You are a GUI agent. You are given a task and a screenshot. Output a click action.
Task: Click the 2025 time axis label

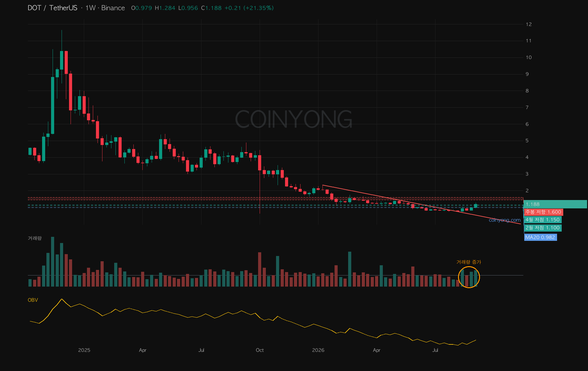pos(84,350)
